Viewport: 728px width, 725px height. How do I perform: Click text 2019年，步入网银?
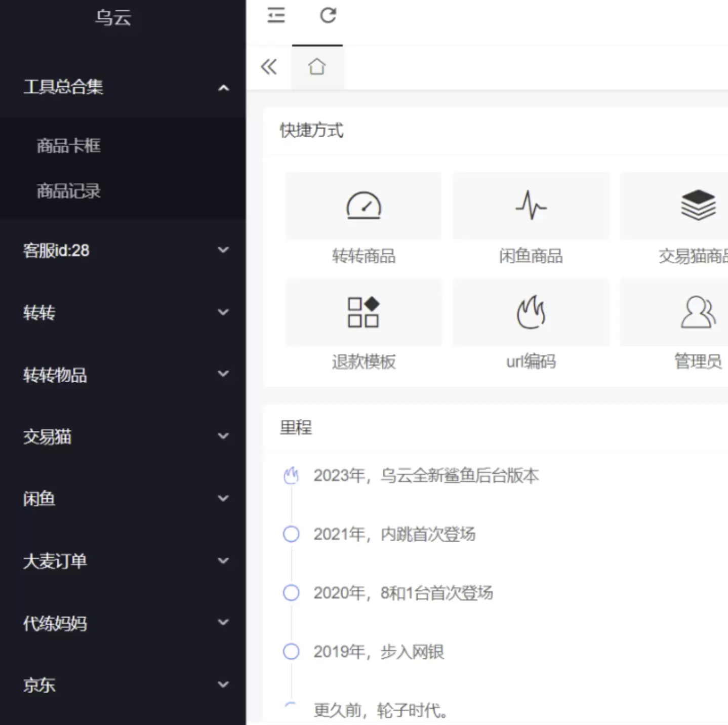pyautogui.click(x=379, y=652)
